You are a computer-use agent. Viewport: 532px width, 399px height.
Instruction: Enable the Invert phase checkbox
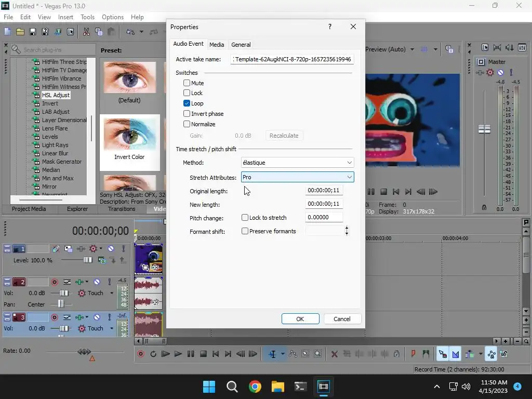(187, 114)
